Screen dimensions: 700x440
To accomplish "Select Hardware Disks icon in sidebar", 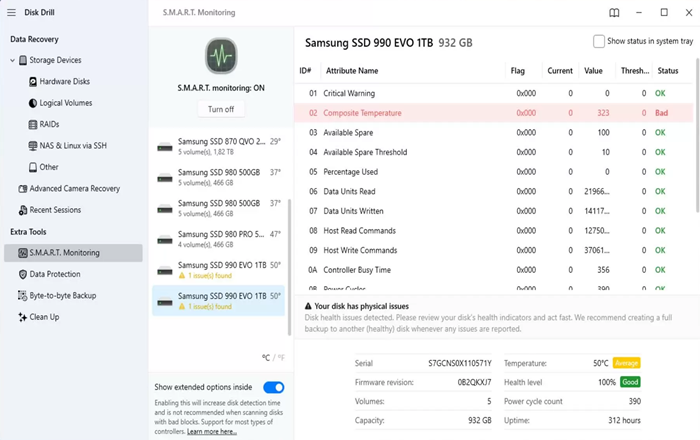I will [33, 82].
